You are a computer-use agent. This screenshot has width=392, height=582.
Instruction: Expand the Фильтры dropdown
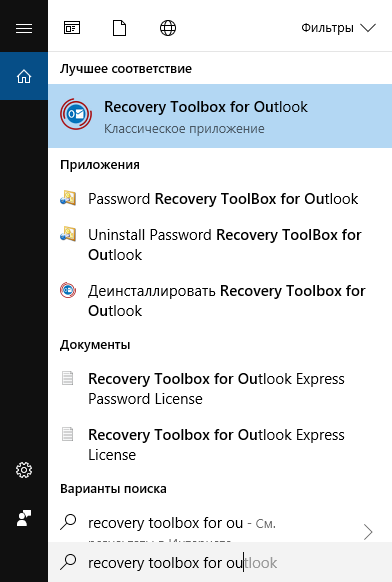point(338,28)
